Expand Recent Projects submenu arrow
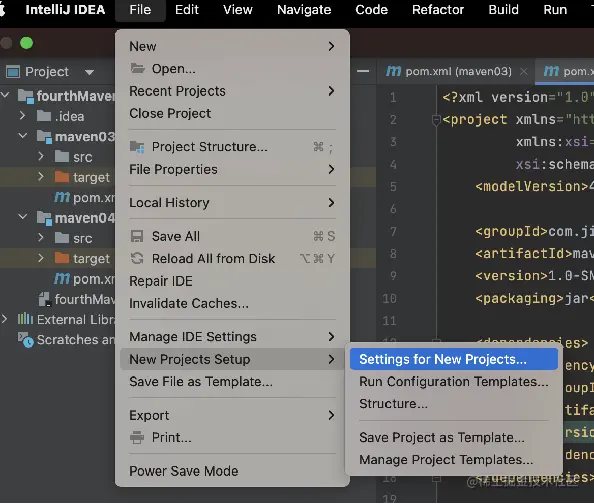This screenshot has height=504, width=594. (331, 91)
